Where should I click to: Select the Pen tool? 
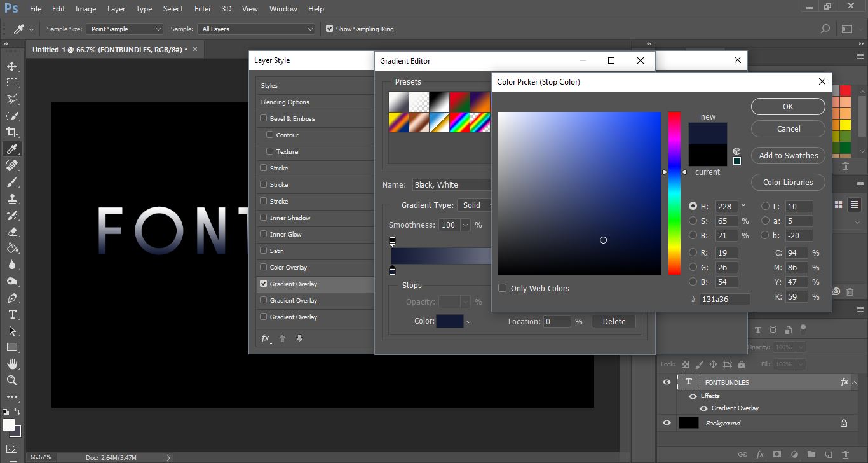pyautogui.click(x=12, y=298)
